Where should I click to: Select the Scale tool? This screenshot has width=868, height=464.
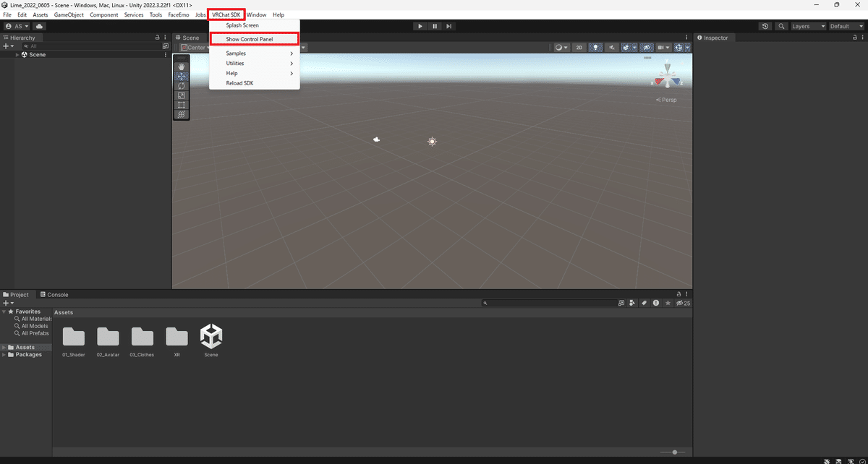click(182, 95)
